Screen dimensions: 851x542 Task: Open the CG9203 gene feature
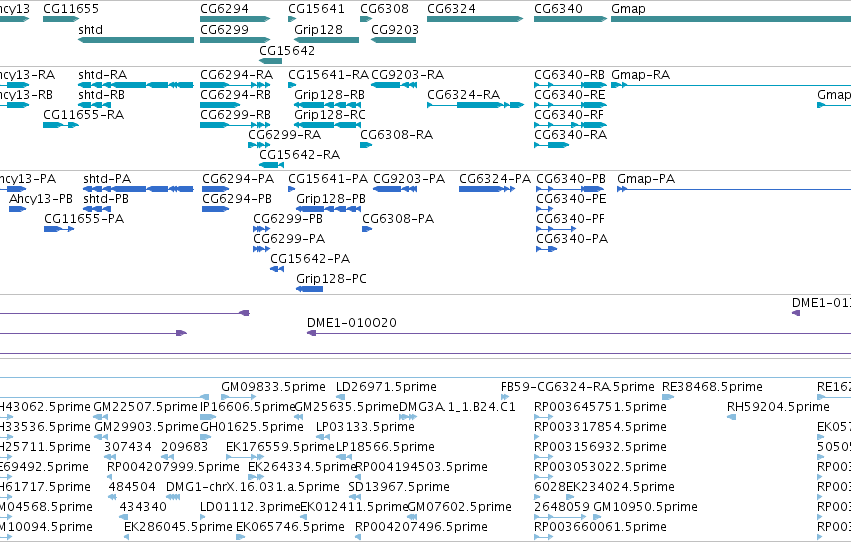coord(393,40)
